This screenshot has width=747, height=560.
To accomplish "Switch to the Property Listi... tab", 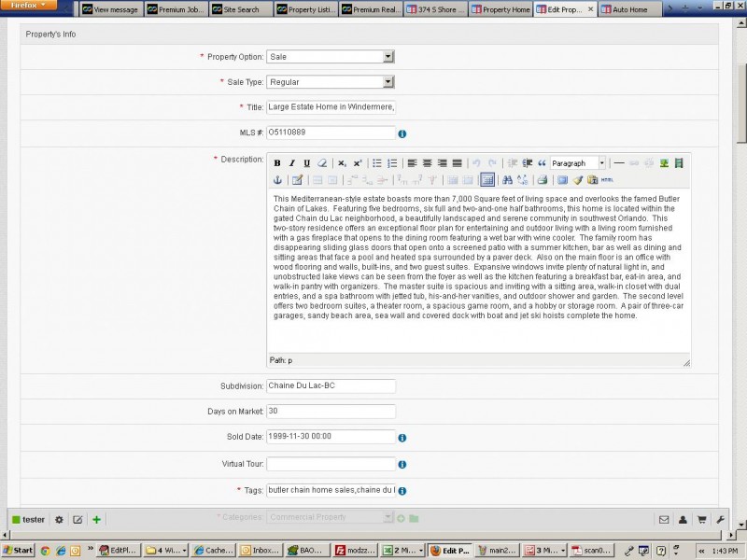I will pyautogui.click(x=306, y=9).
